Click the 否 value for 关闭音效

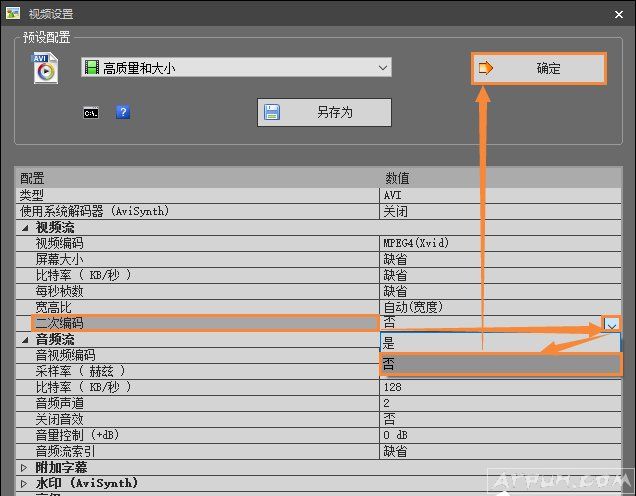[x=500, y=419]
